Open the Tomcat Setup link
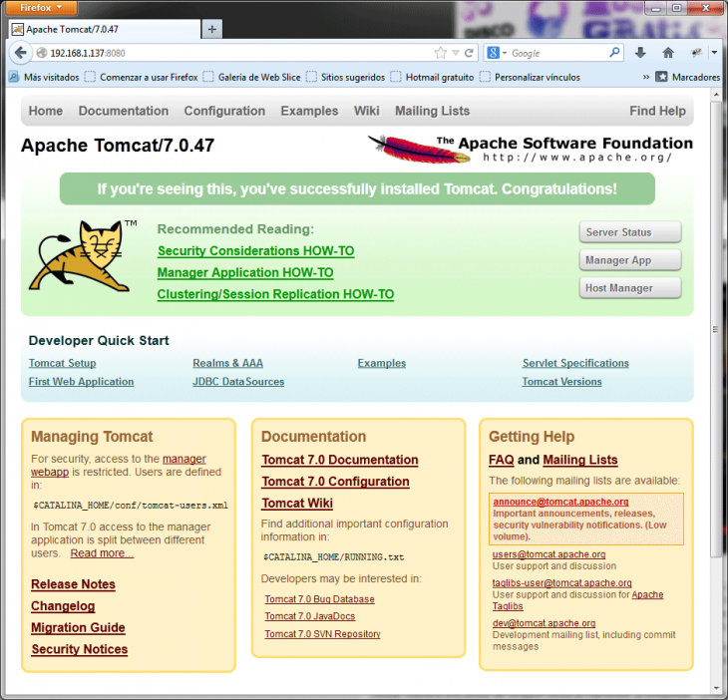Viewport: 728px width, 700px height. coord(62,363)
